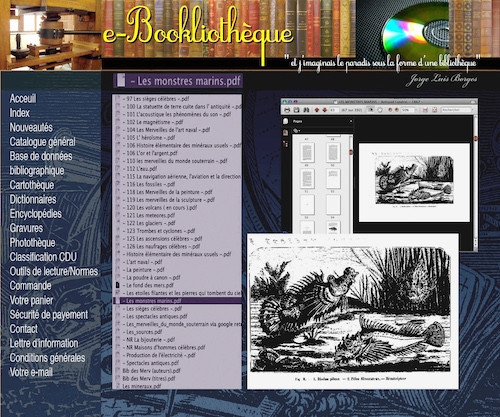The width and height of the screenshot is (500, 417).
Task: Open the bookmarks panel icon in PDF sidebar
Action: 285,133
